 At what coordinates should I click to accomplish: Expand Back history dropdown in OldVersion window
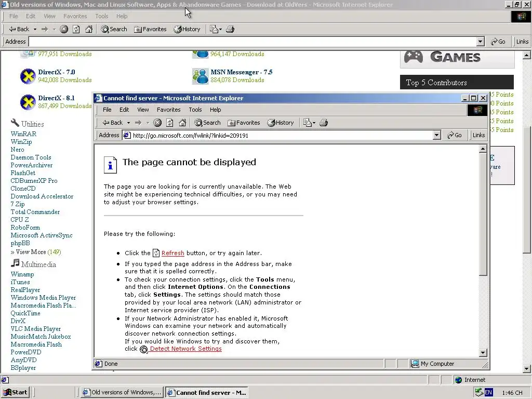pyautogui.click(x=35, y=29)
